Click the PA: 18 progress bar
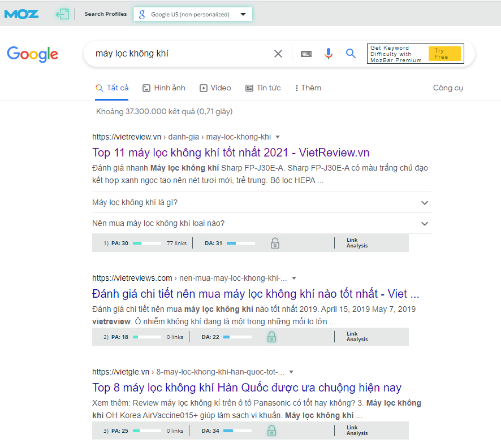The image size is (501, 448). 147,337
